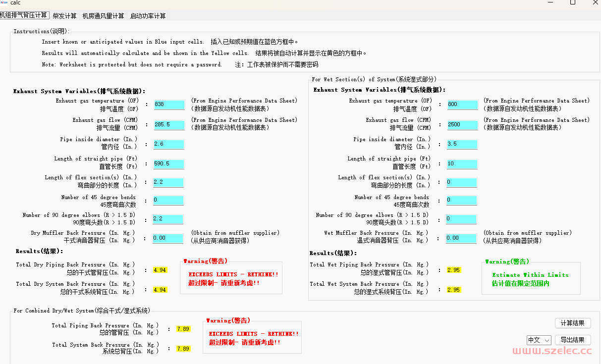Click the Wet Muffler Back Pressure field

pyautogui.click(x=461, y=238)
